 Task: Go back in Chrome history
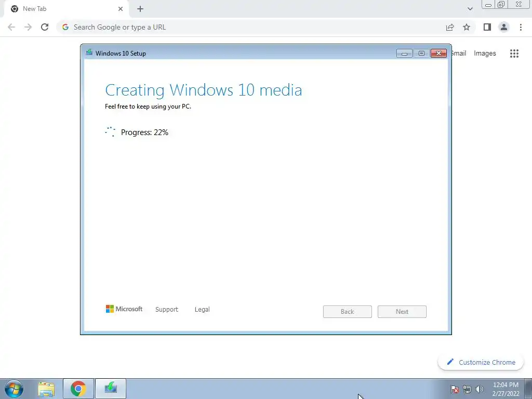click(x=11, y=27)
